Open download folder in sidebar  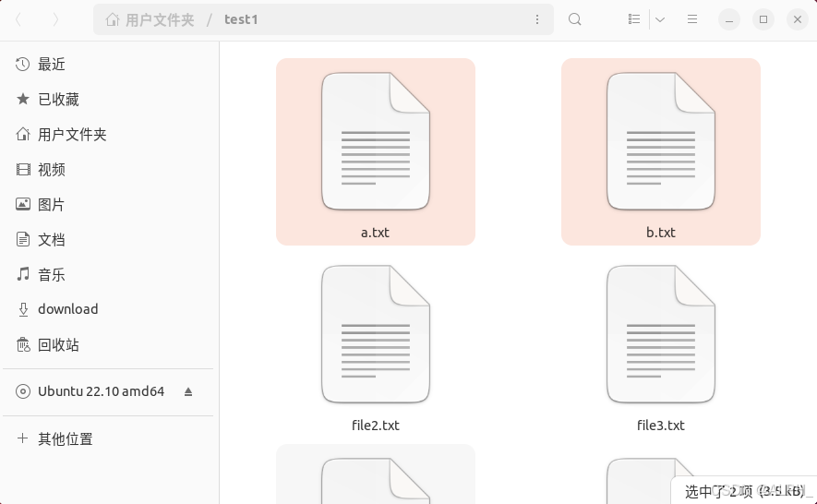(x=111, y=309)
